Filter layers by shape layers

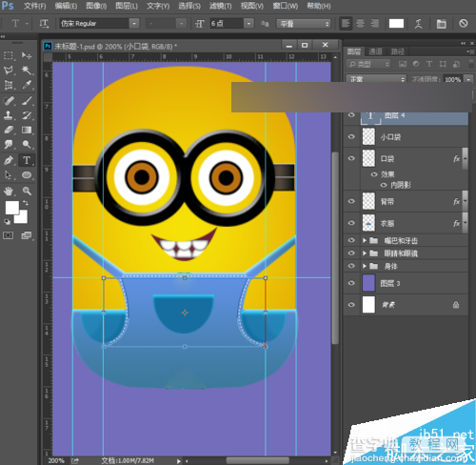coord(443,64)
